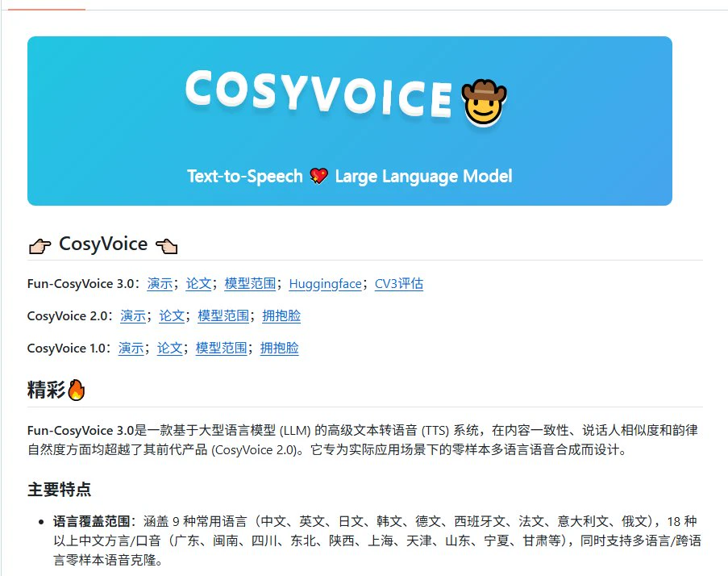Image resolution: width=728 pixels, height=576 pixels.
Task: Click the fire emoji beside 精彩
Action: [x=77, y=390]
